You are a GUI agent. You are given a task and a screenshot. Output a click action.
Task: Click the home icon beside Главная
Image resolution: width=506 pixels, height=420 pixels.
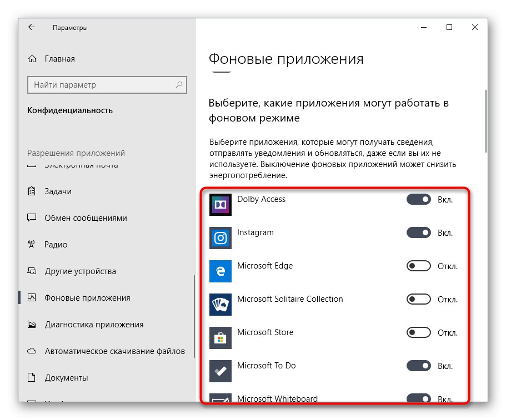[32, 59]
